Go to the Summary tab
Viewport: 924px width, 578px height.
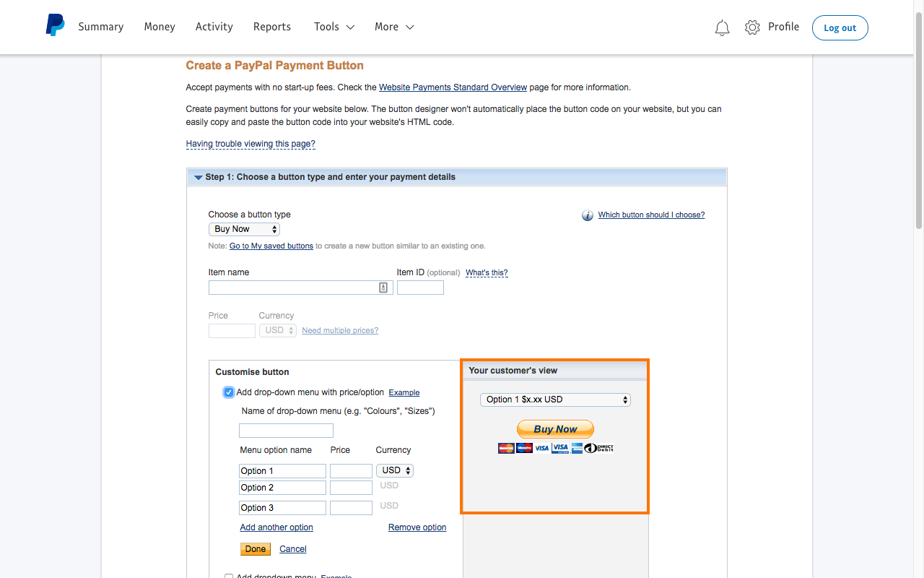point(101,27)
